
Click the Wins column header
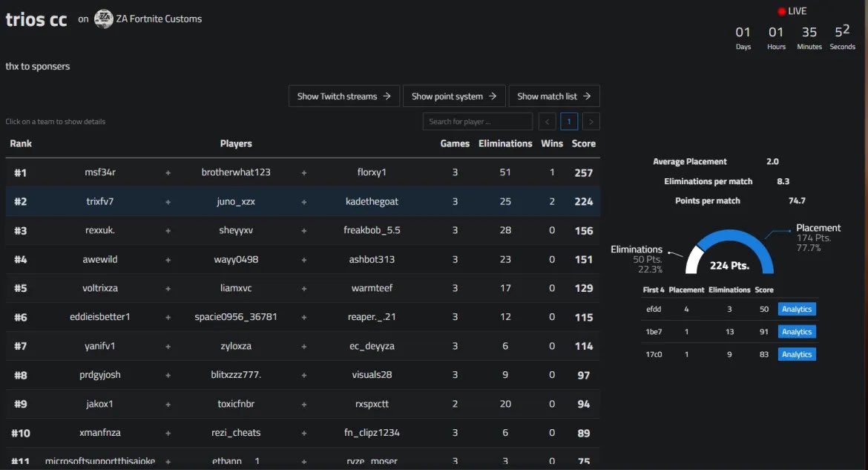coord(552,143)
